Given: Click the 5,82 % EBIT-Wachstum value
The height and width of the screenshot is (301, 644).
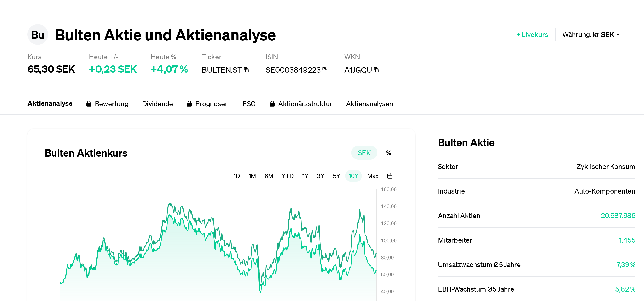Looking at the screenshot, I should click(625, 289).
